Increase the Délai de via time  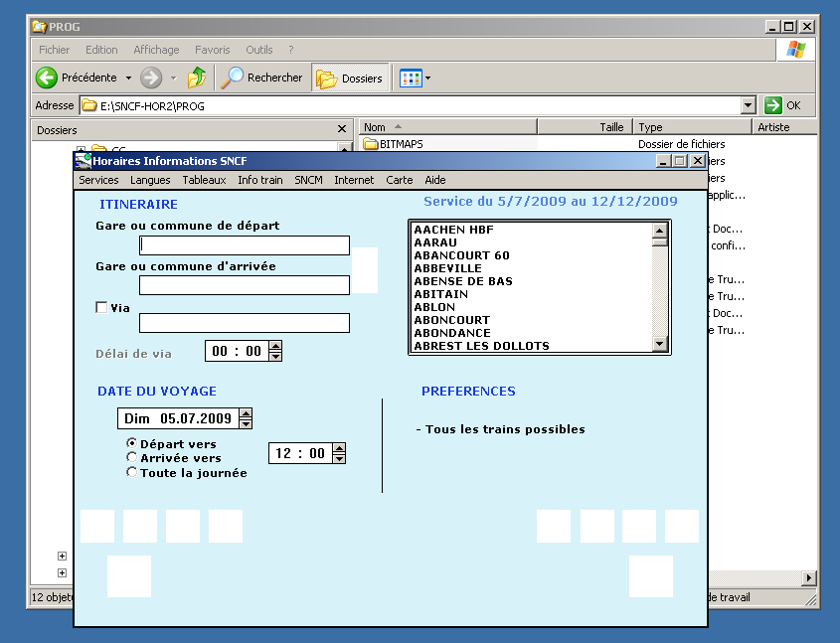(x=275, y=346)
